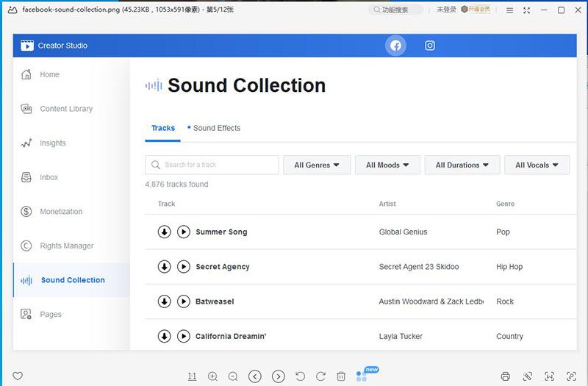Open the new features tools icon
This screenshot has height=386, width=588.
point(362,376)
